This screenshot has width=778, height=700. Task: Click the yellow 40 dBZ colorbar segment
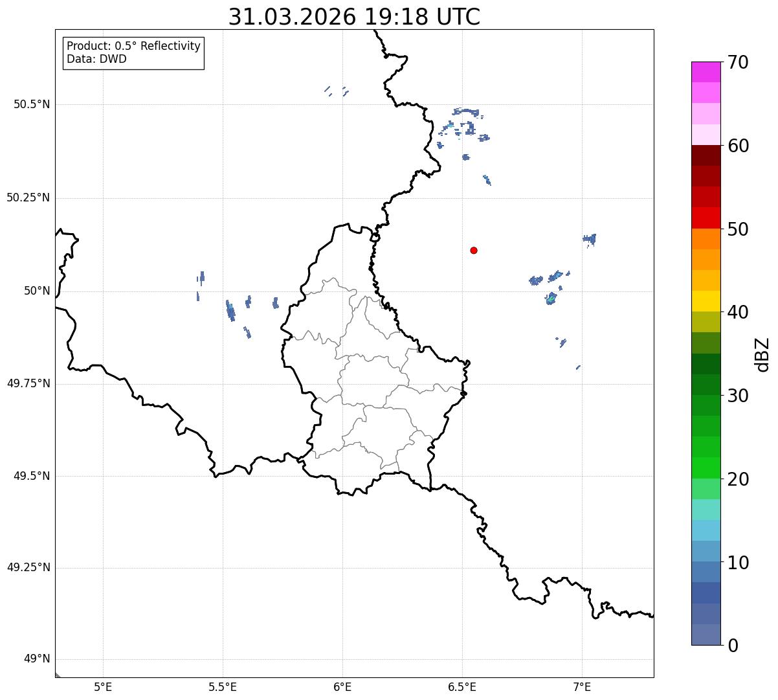click(x=706, y=301)
